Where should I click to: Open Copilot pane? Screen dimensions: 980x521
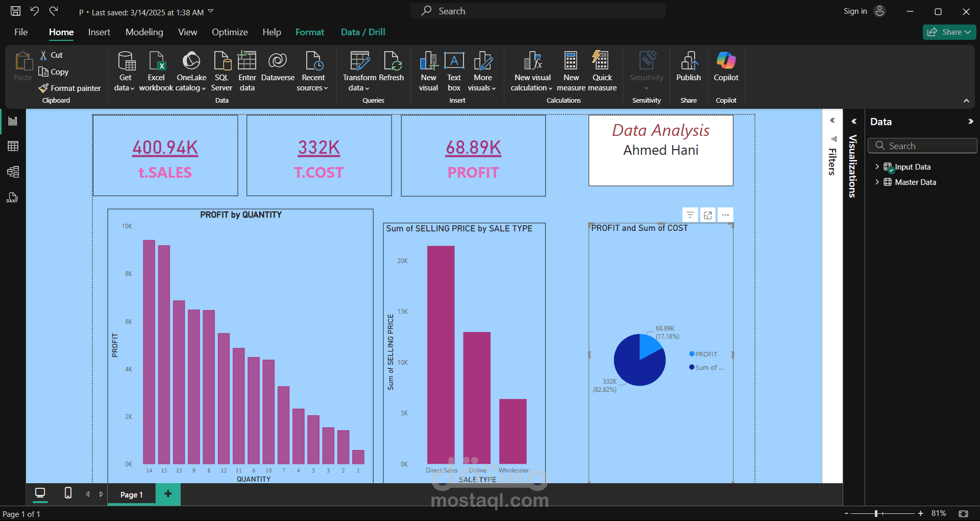click(726, 66)
